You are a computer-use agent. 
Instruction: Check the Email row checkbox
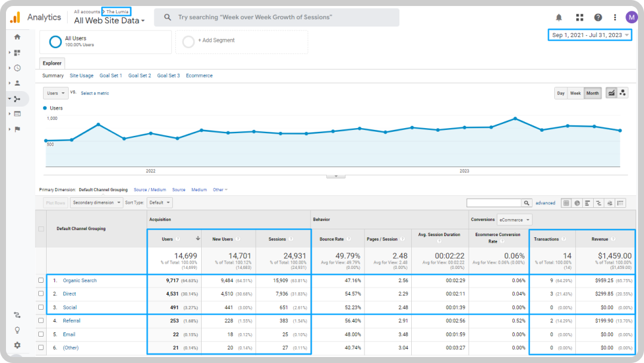pos(41,334)
